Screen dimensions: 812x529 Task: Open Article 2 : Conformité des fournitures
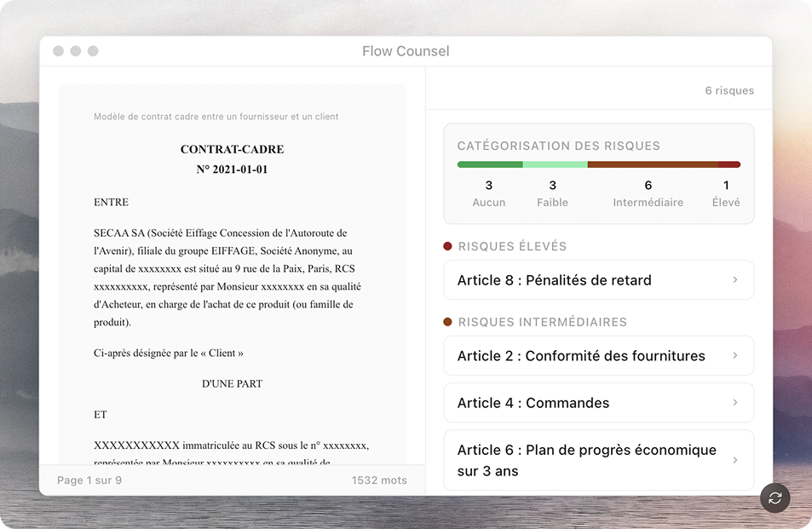click(599, 355)
